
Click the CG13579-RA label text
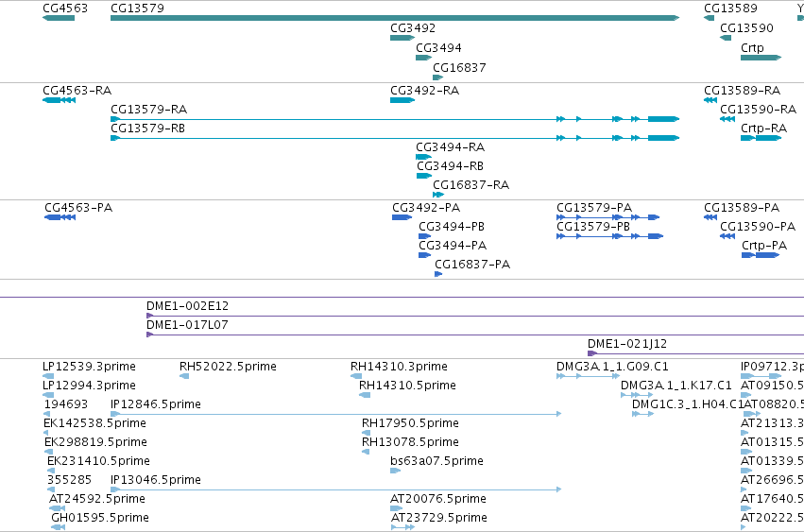click(148, 110)
